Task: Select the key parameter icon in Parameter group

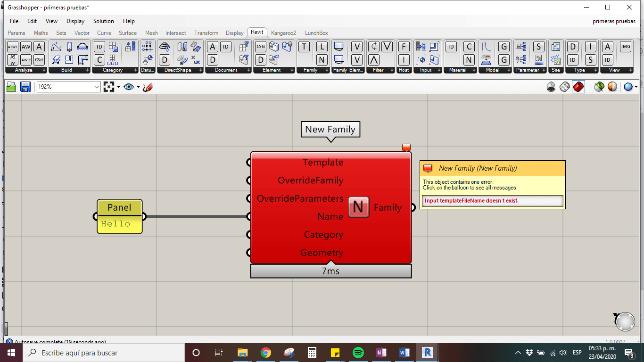Action: 521,60
